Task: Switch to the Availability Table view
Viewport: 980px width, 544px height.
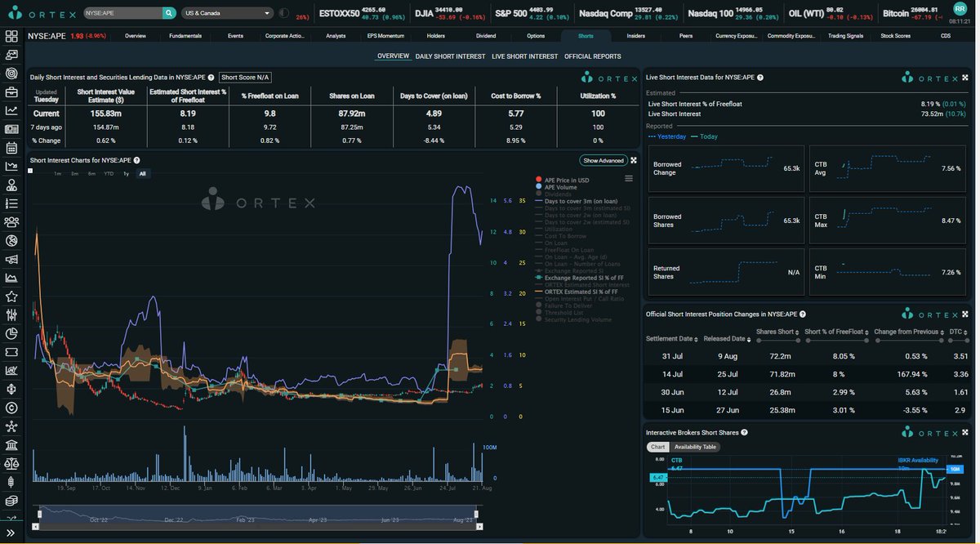Action: tap(695, 447)
